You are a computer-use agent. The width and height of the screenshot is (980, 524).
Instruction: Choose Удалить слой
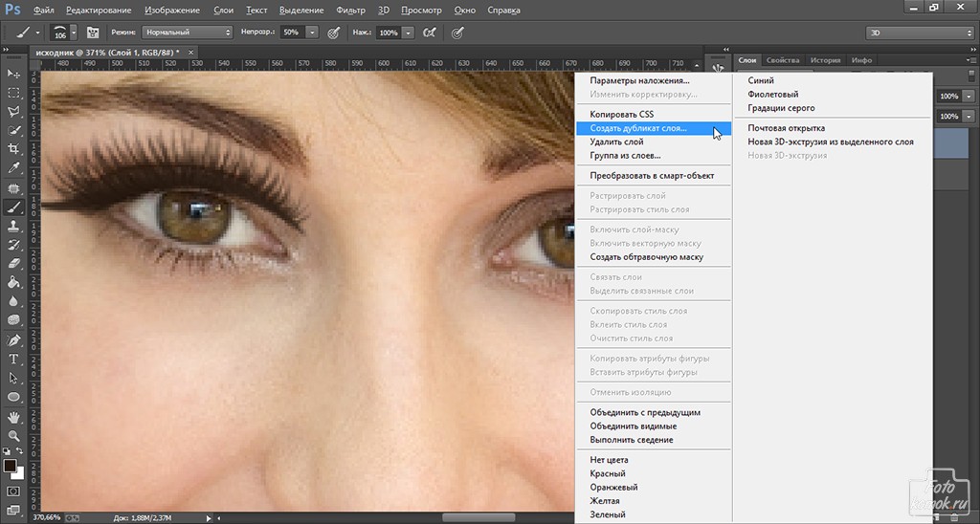tap(653, 142)
